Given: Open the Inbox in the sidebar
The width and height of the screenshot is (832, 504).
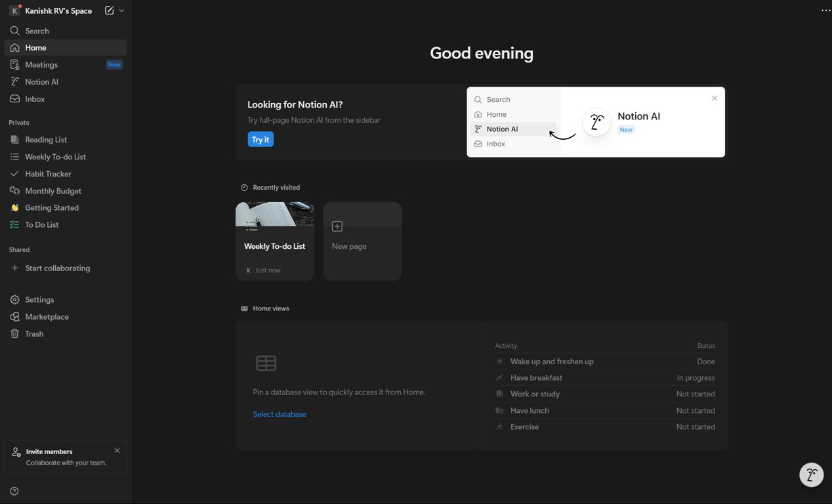Looking at the screenshot, I should pyautogui.click(x=66, y=99).
